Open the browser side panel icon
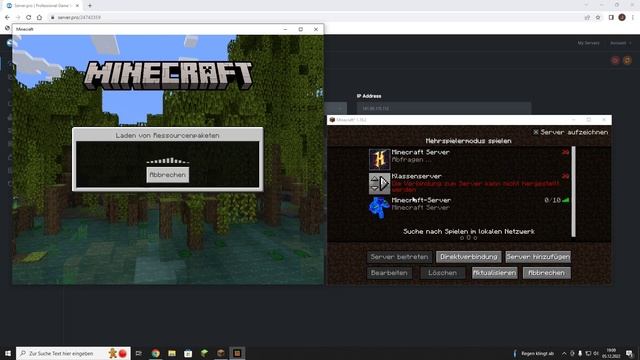The height and width of the screenshot is (360, 640). pos(611,18)
